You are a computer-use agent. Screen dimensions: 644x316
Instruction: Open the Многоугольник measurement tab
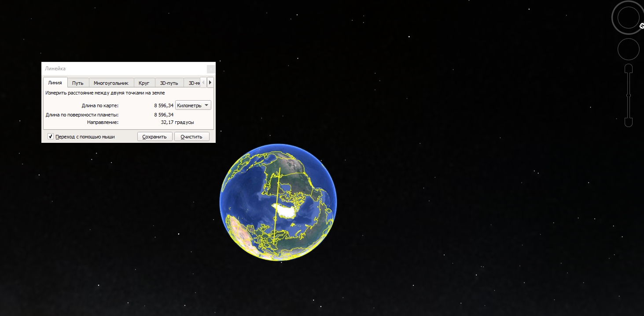pyautogui.click(x=111, y=83)
